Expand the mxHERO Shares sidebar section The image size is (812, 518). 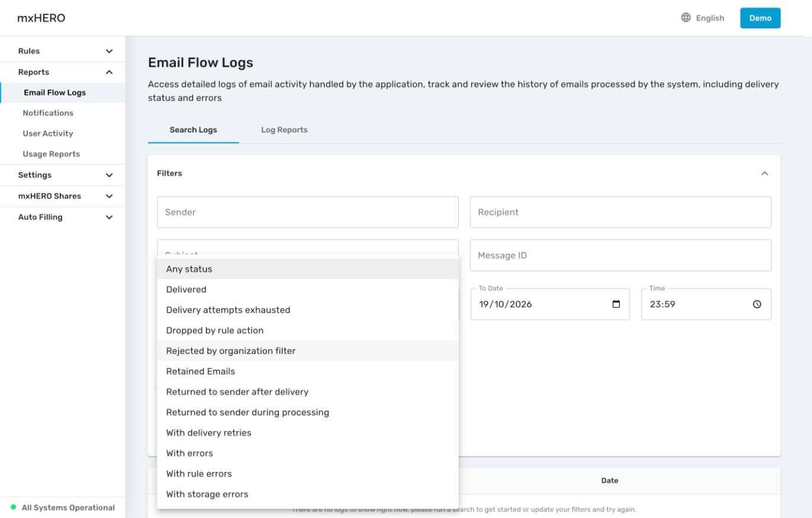point(62,196)
